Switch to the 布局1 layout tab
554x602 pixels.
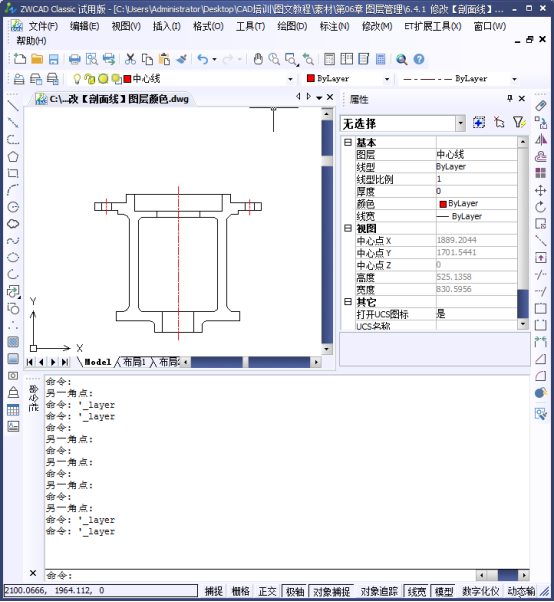tap(134, 362)
